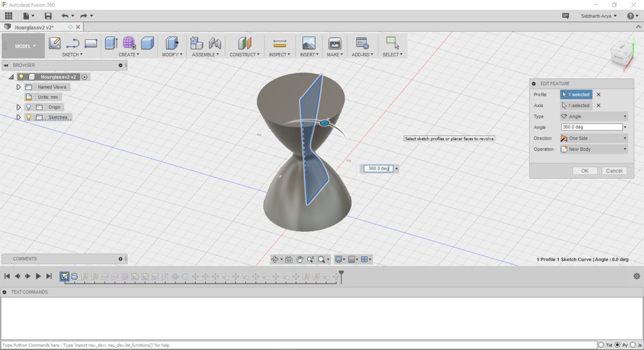Open the CONSTRUCT menu
This screenshot has height=350, width=644.
click(245, 54)
